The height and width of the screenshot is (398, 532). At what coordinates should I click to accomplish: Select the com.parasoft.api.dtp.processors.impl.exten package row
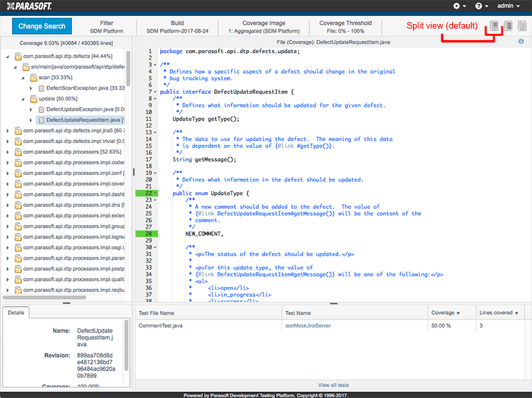74,216
